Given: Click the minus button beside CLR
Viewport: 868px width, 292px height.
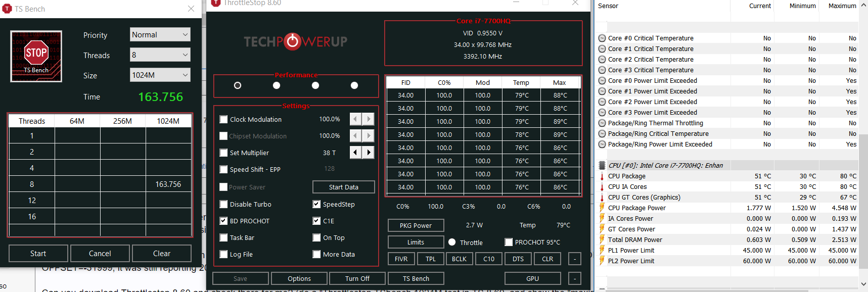Looking at the screenshot, I should [575, 259].
